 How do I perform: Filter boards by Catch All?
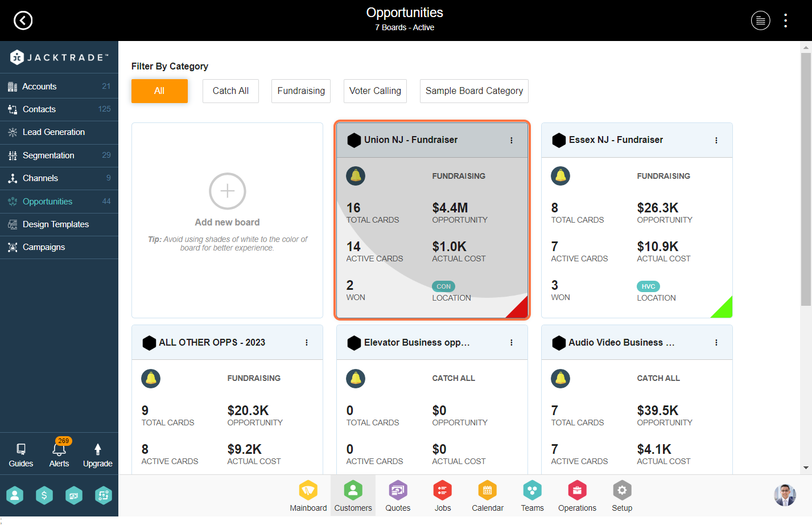point(230,91)
